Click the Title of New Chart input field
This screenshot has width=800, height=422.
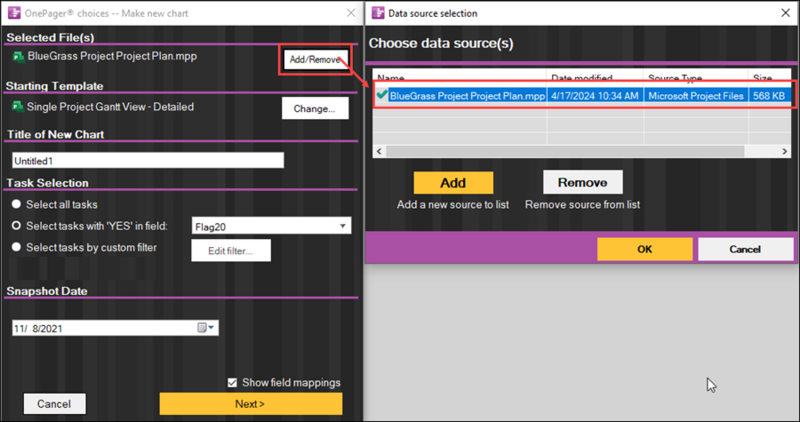pyautogui.click(x=148, y=160)
